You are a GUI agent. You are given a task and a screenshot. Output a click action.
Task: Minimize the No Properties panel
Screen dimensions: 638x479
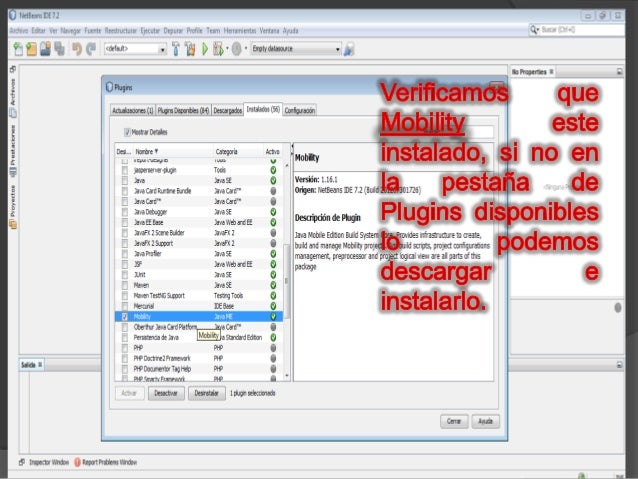pyautogui.click(x=619, y=72)
